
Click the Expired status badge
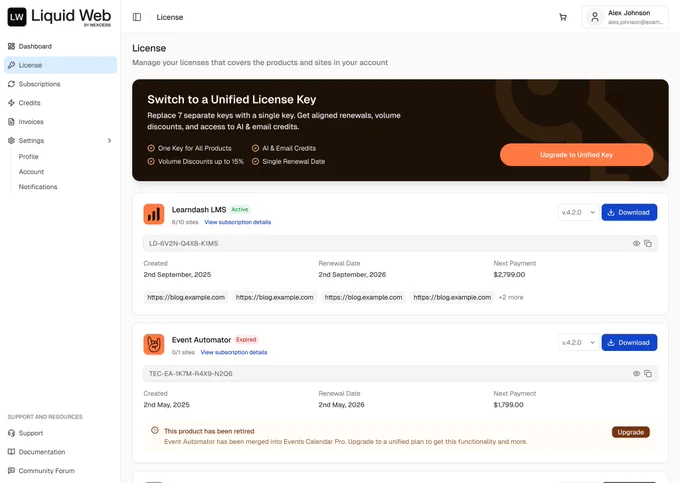[246, 339]
